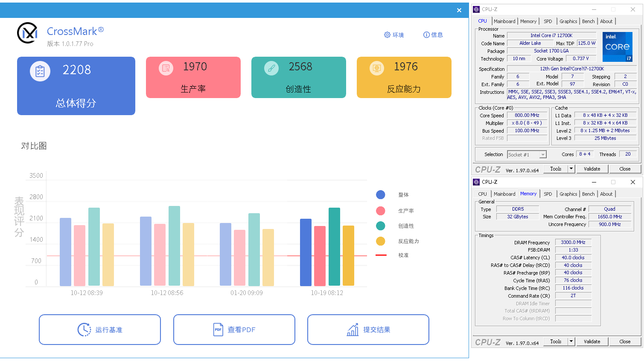Click the Intel Core i7 12700K name field
This screenshot has height=362, width=644.
coord(551,35)
